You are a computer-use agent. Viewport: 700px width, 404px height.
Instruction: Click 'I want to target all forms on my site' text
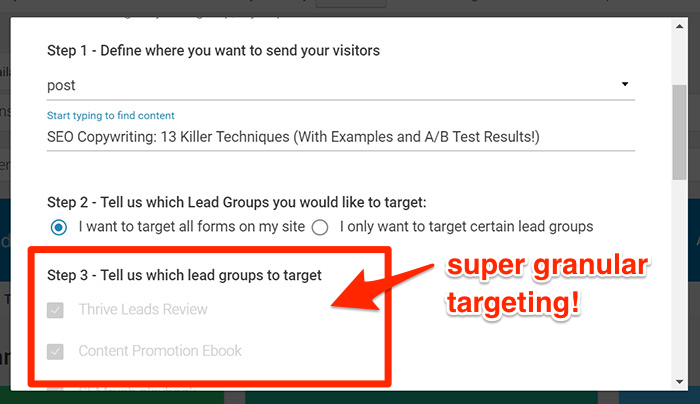[192, 227]
